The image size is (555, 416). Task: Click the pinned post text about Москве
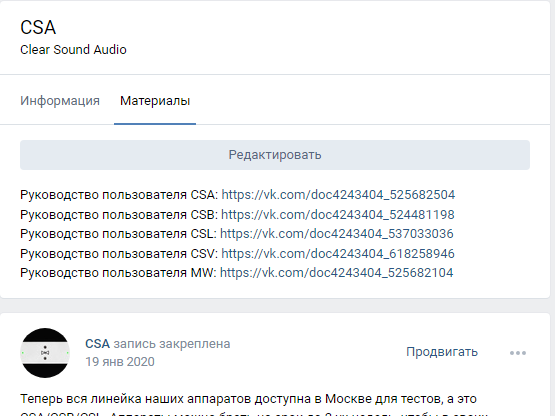pyautogui.click(x=248, y=399)
